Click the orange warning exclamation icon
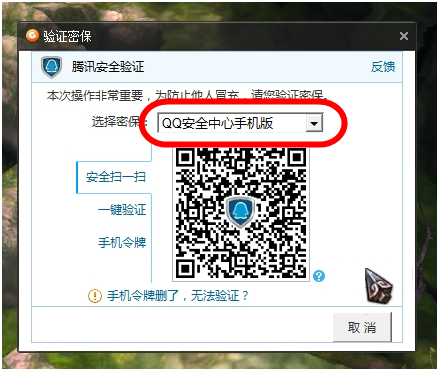 [95, 296]
